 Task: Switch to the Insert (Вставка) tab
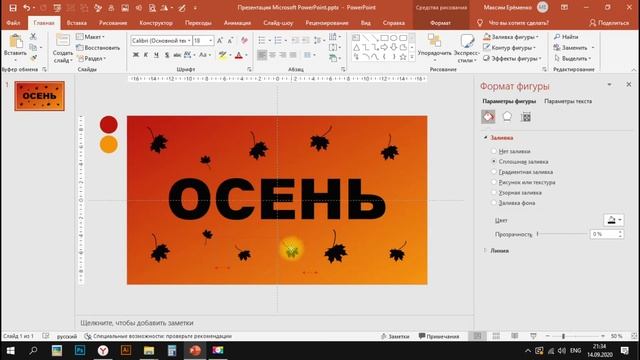pos(77,23)
